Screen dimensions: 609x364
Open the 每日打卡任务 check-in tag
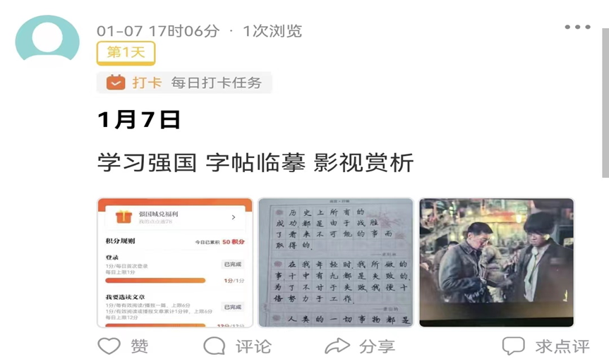[x=184, y=83]
